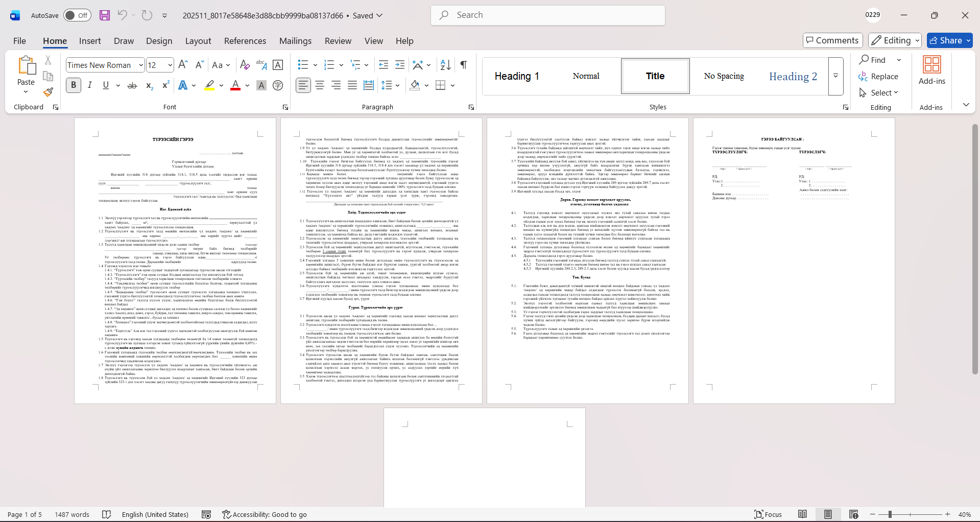Click the Increase Indent icon
This screenshot has height=522, width=980.
point(400,65)
